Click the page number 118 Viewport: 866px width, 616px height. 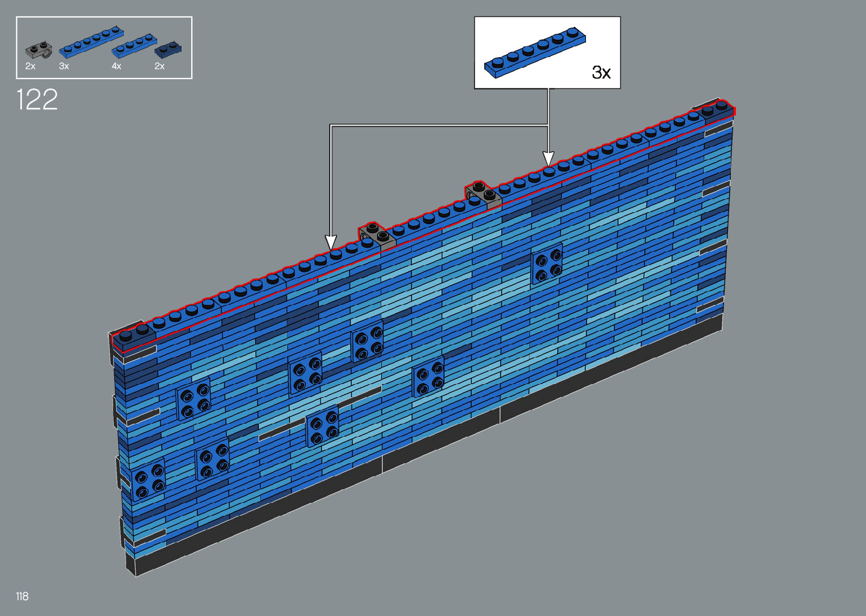coord(22,596)
